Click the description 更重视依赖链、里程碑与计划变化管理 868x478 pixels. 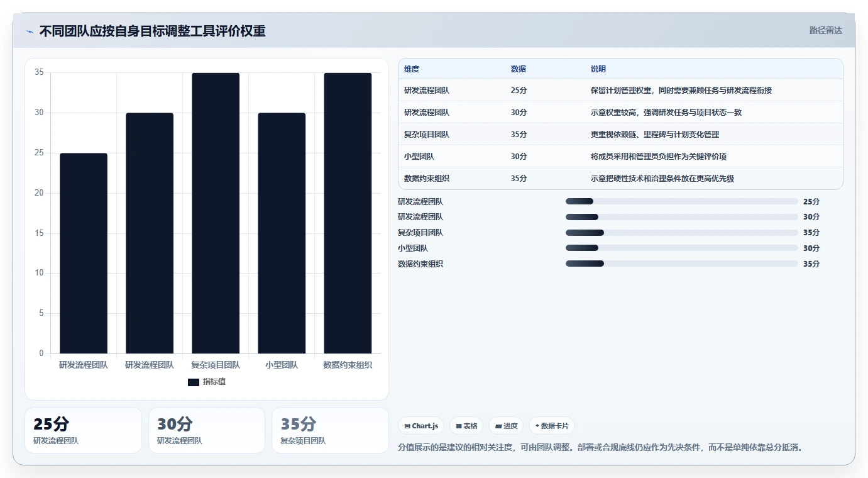tap(655, 135)
